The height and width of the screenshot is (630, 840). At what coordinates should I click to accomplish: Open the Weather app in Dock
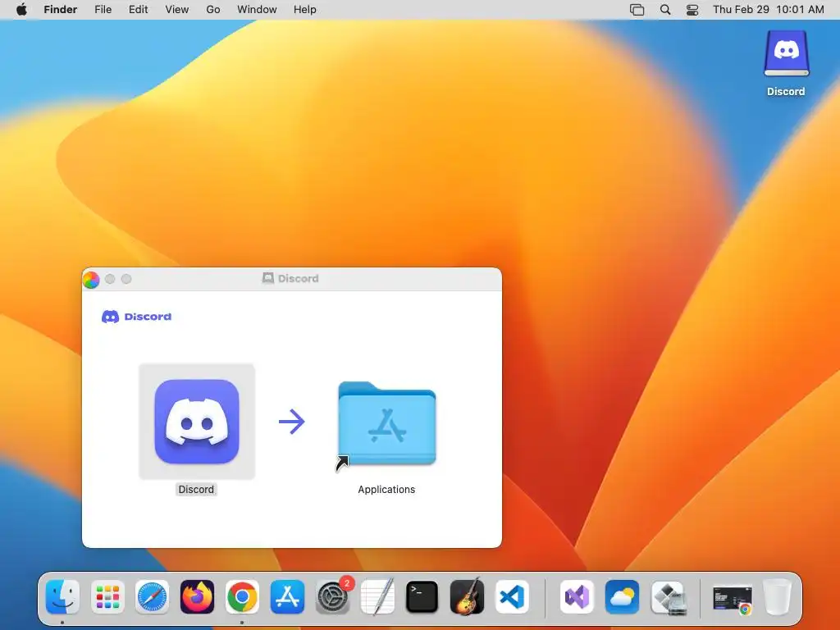pos(622,596)
